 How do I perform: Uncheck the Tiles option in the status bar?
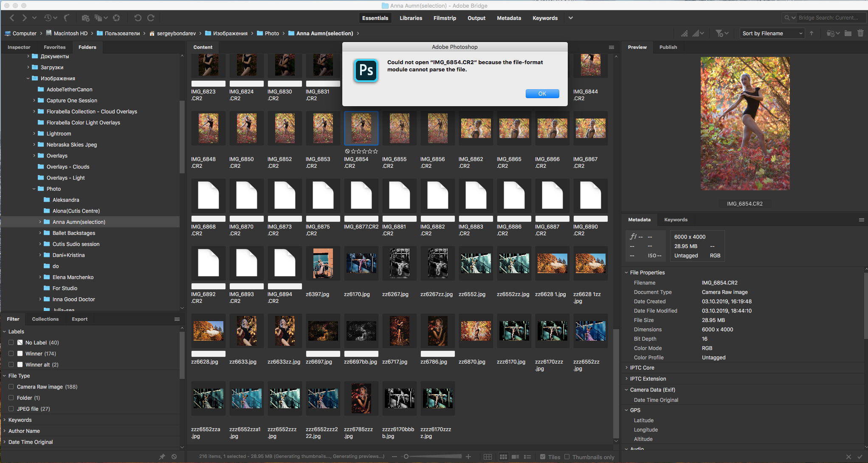pos(543,457)
